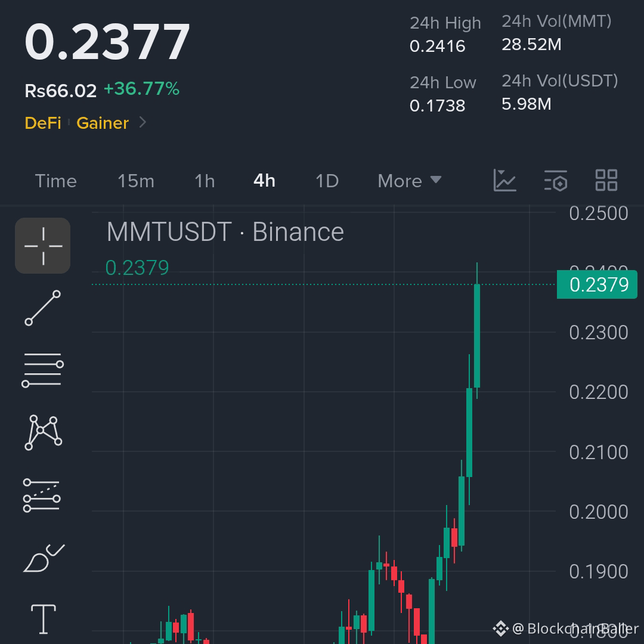Open the chart indicators icon
Viewport: 644px width, 644px height.
tap(504, 180)
